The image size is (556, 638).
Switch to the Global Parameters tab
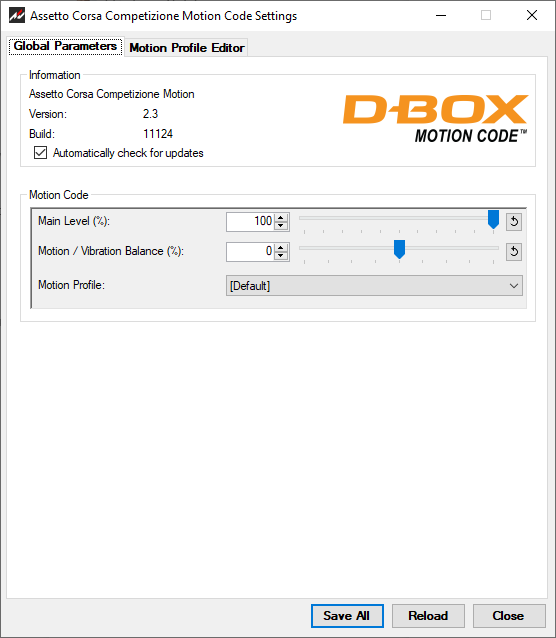coord(65,46)
